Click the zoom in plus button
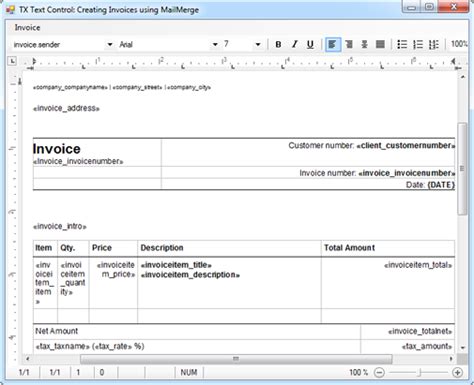Viewport: 474px width, 385px height. pos(457,372)
